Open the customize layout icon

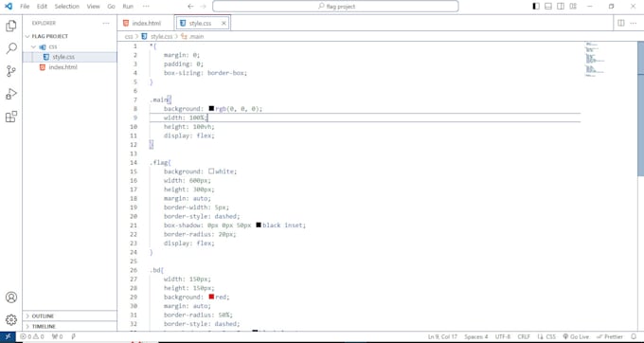(573, 7)
